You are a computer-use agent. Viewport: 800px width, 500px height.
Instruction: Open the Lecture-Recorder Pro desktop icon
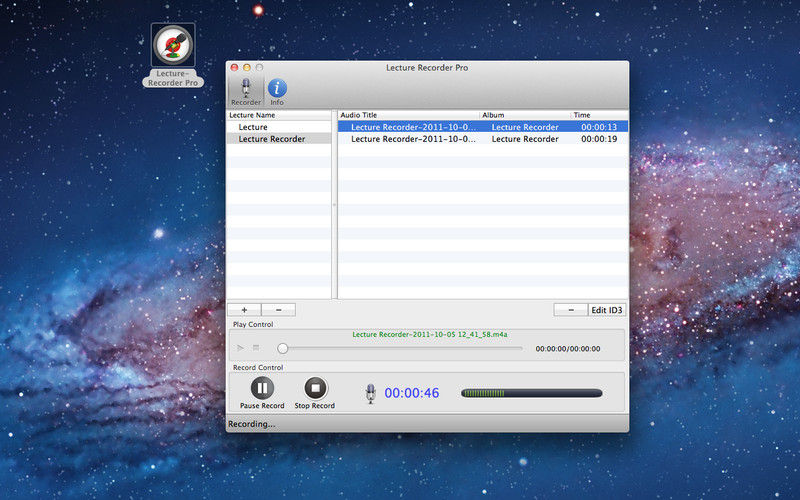[x=173, y=44]
